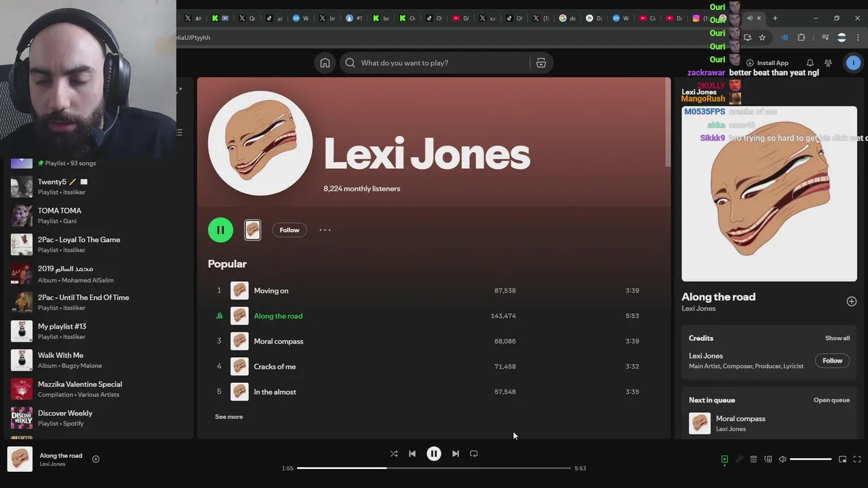Open 'Twenty5' playlist in library
868x488 pixels.
point(98,186)
